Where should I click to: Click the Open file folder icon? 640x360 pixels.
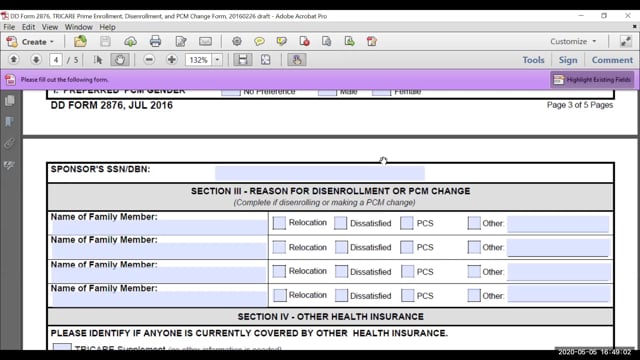pos(80,41)
